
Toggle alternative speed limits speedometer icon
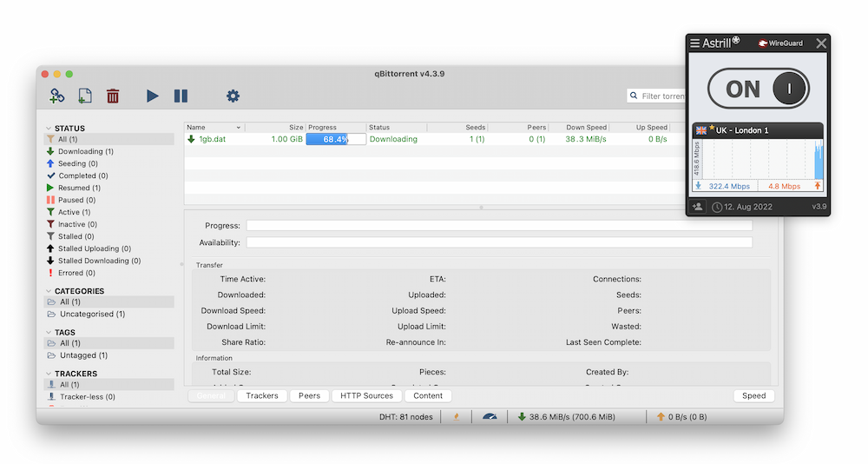click(490, 417)
